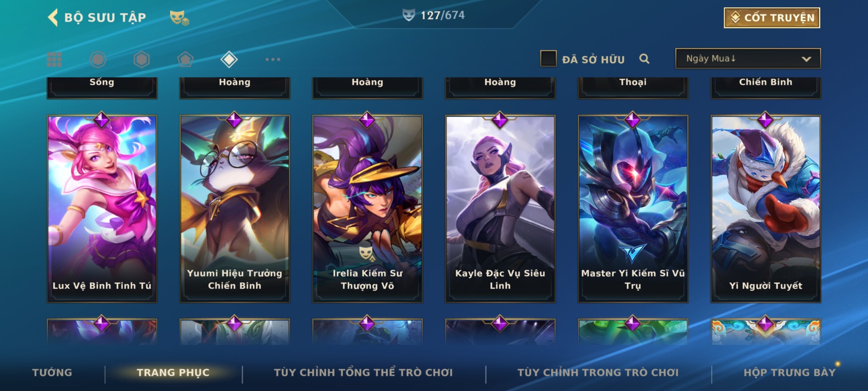This screenshot has height=391, width=868.
Task: Show more filters with the three dots
Action: click(x=273, y=59)
